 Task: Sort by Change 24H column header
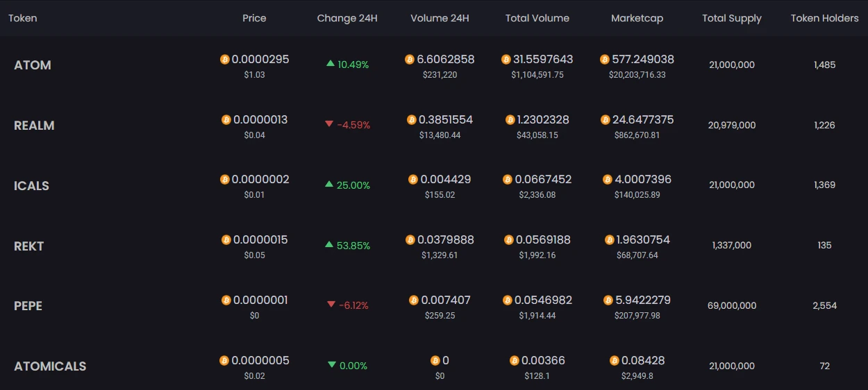347,18
